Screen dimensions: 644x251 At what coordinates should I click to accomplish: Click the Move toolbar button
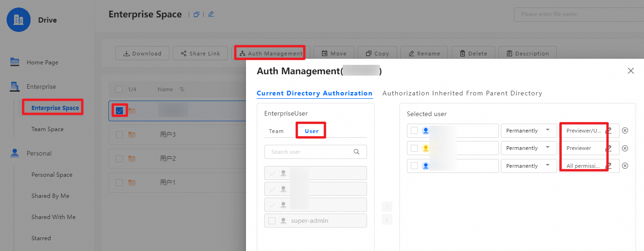(x=334, y=54)
